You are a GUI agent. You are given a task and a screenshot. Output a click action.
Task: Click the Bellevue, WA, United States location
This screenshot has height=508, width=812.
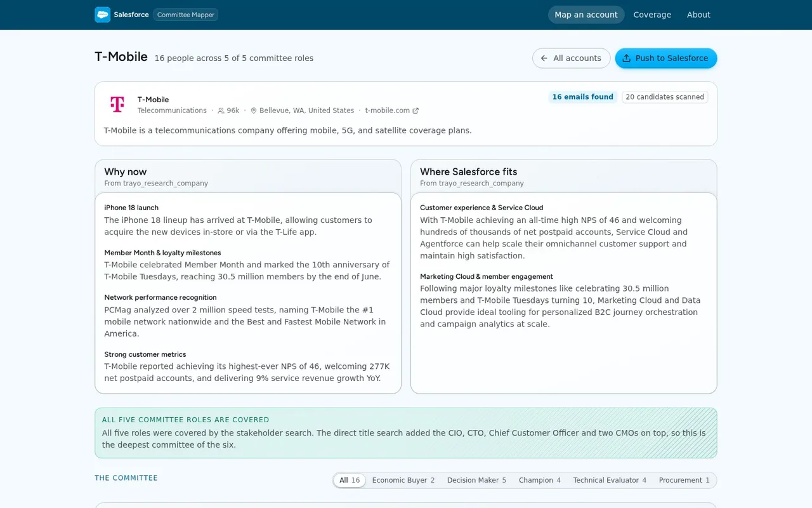(306, 110)
